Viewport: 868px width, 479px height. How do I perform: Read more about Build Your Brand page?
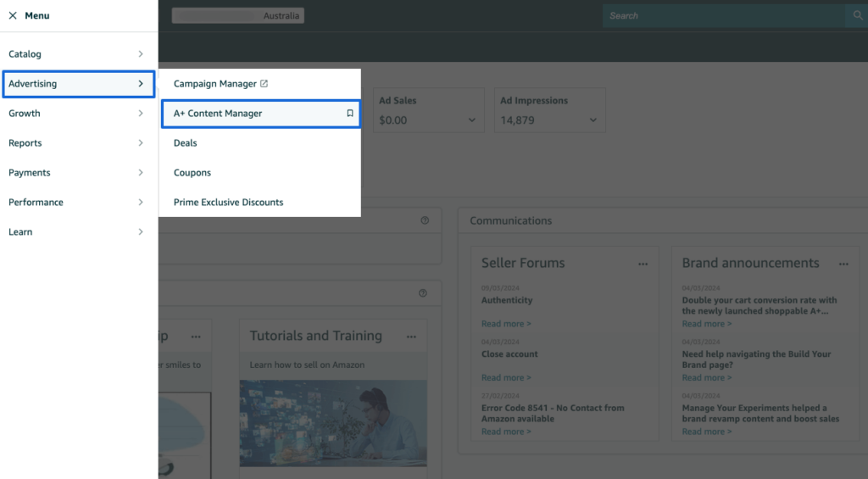(x=707, y=377)
